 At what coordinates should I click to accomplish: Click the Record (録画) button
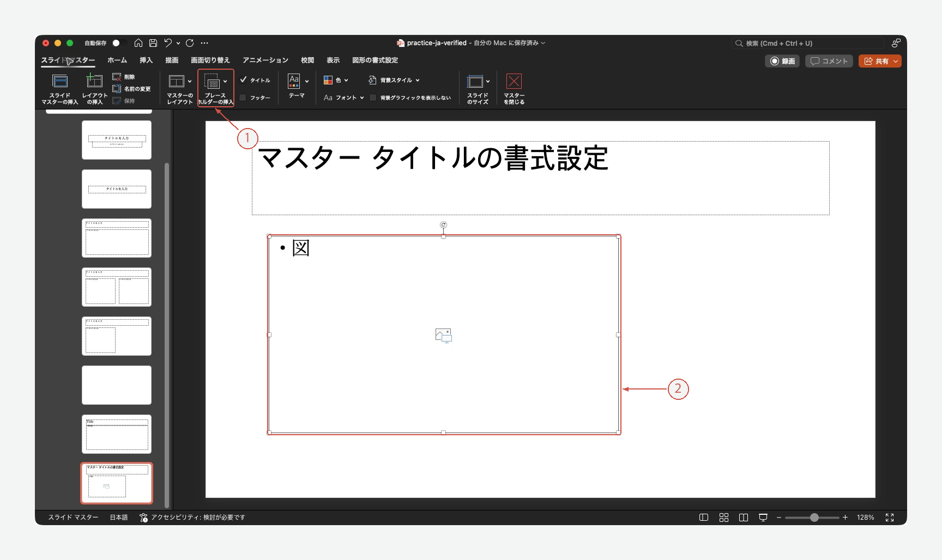[x=782, y=61]
